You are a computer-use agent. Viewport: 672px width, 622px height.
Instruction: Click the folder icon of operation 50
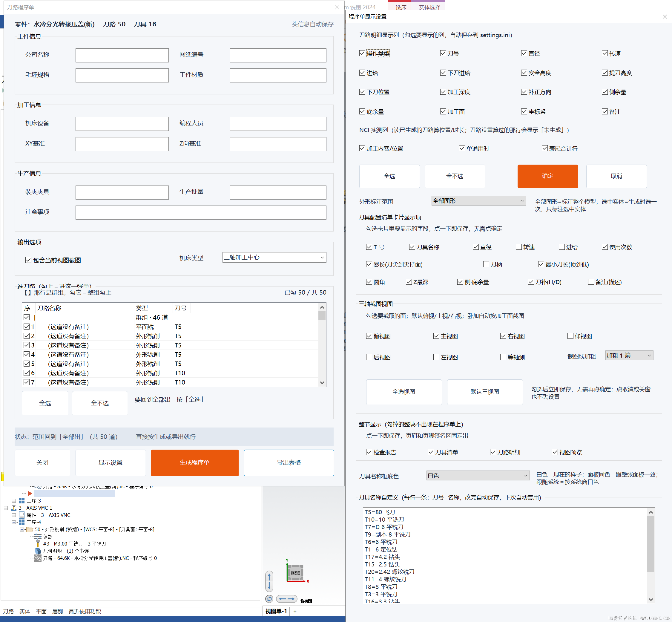[30, 529]
